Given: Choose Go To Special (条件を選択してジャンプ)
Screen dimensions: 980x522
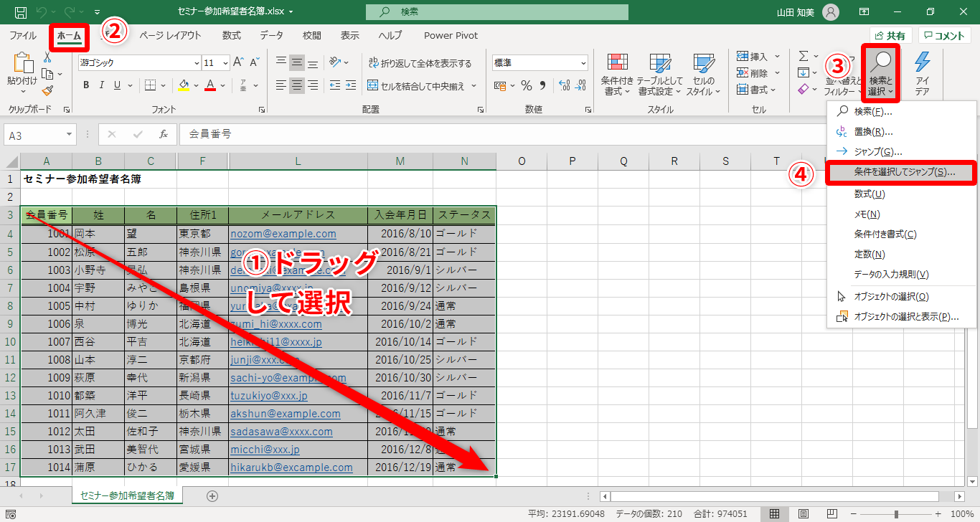Looking at the screenshot, I should [x=902, y=173].
